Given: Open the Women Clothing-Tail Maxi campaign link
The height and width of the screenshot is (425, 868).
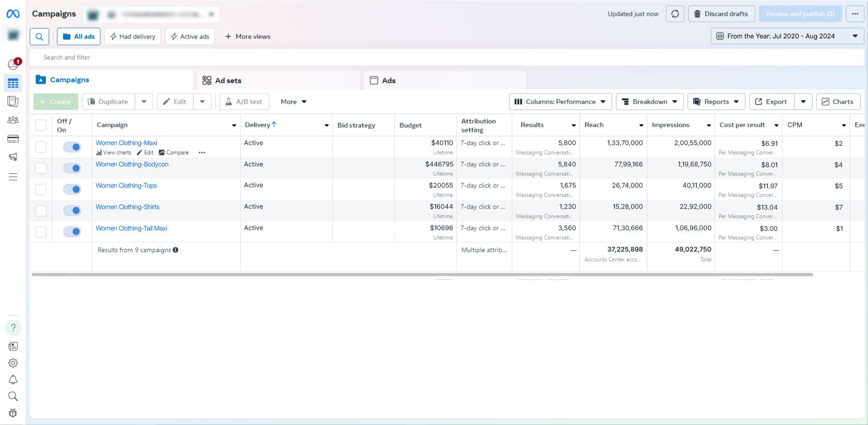Looking at the screenshot, I should click(x=131, y=228).
